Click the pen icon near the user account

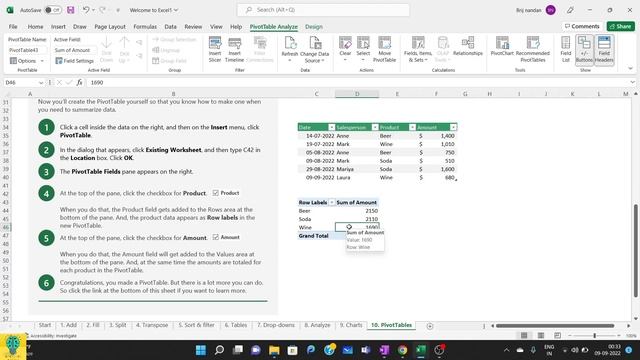(570, 10)
